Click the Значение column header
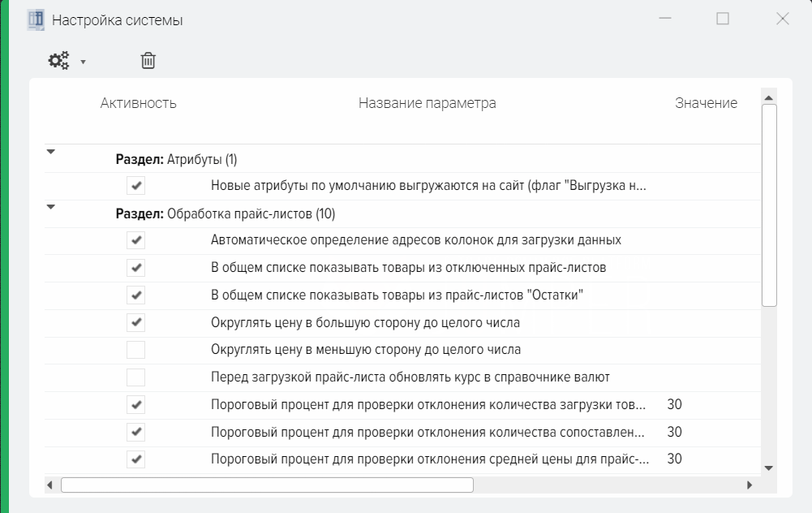The height and width of the screenshot is (513, 812). 706,103
